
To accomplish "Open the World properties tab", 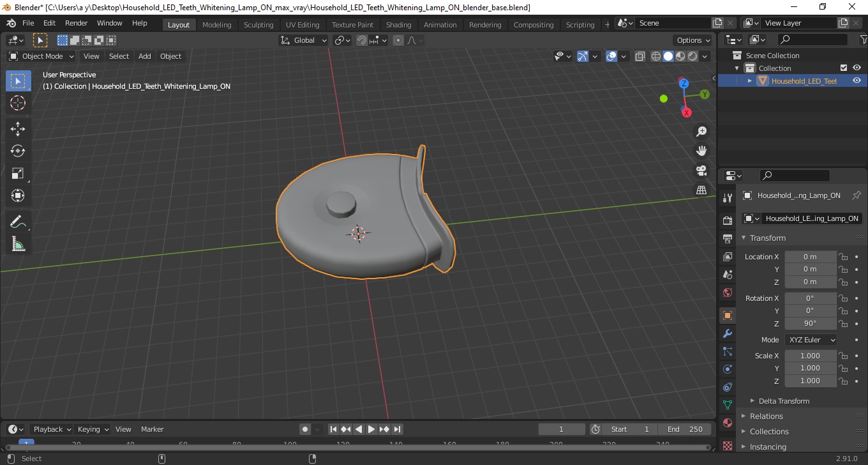I will coord(728,293).
